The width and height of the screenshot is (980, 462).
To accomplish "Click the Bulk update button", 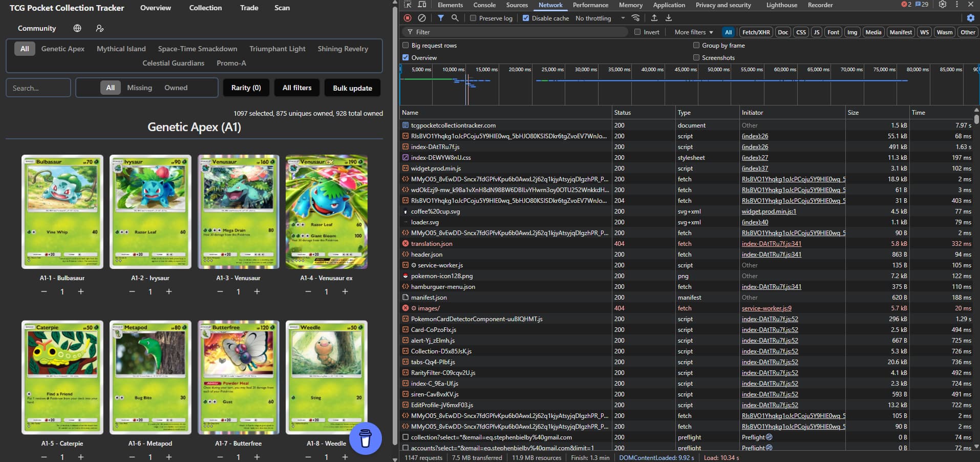I will [352, 88].
